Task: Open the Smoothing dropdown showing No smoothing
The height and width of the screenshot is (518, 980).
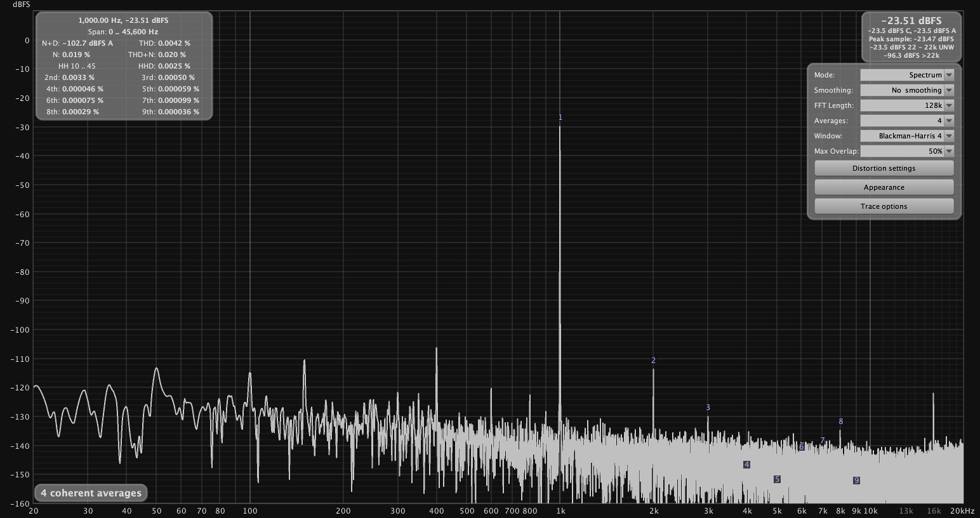Action: 907,90
